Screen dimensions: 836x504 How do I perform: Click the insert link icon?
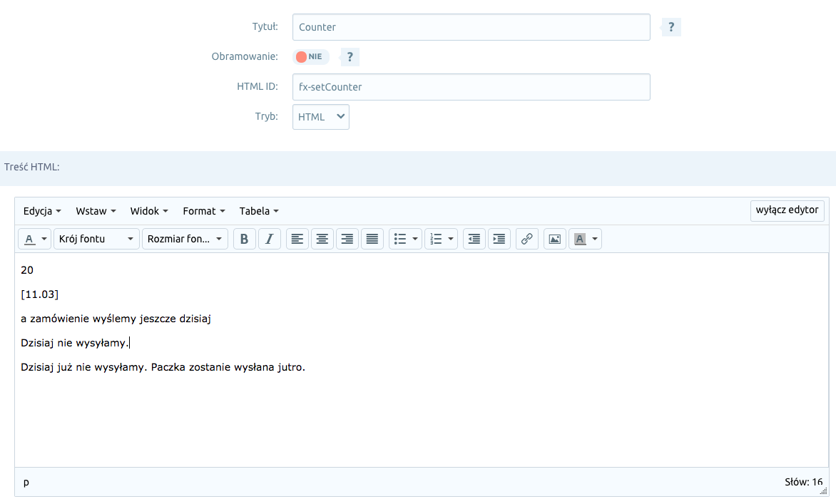point(526,240)
